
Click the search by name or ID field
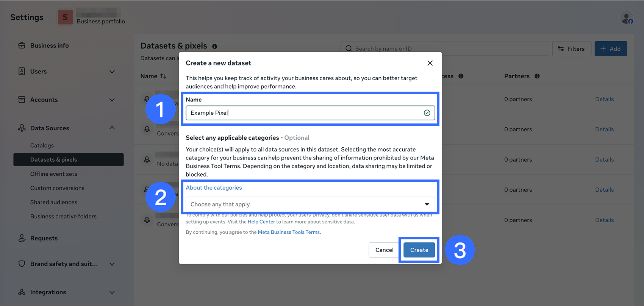click(445, 48)
